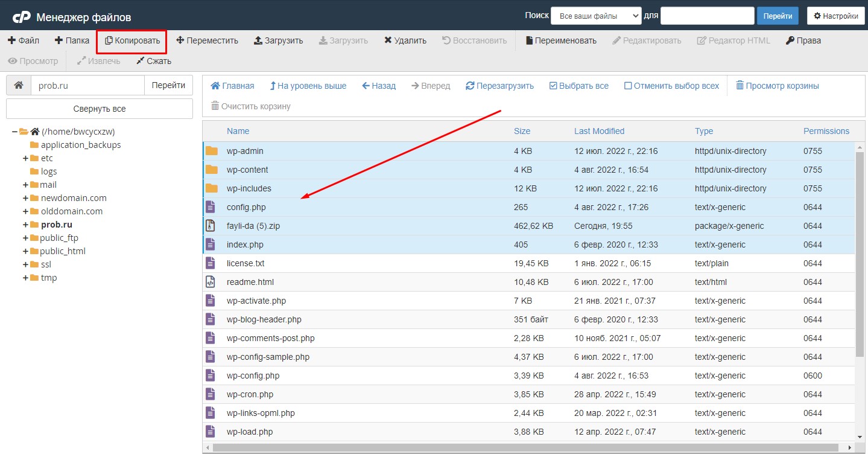Select logs folder in the tree

point(49,171)
